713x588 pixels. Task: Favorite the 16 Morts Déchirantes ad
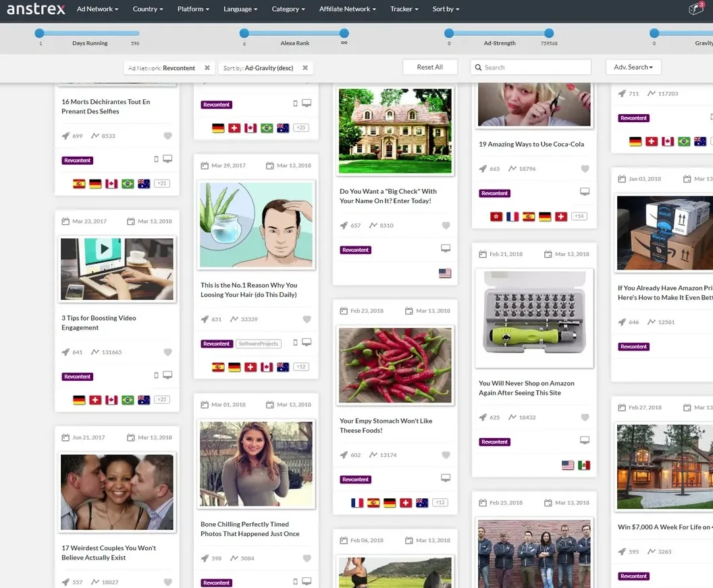click(x=168, y=136)
